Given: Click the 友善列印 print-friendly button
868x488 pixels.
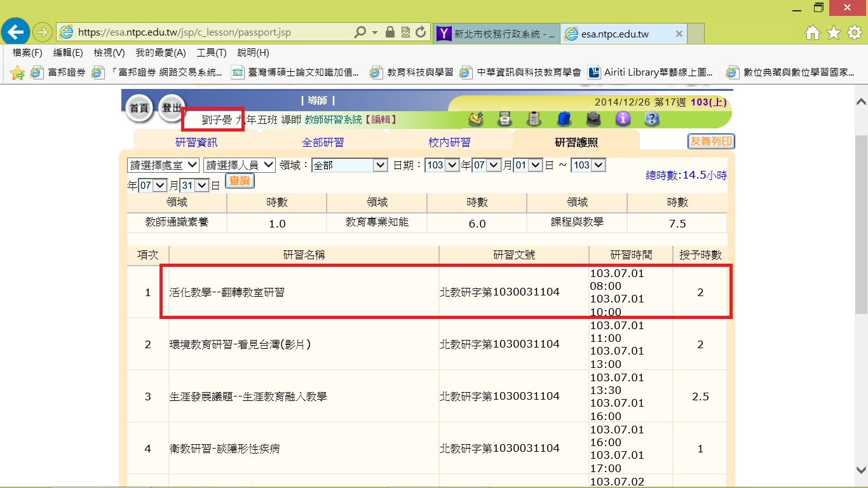Looking at the screenshot, I should point(710,142).
